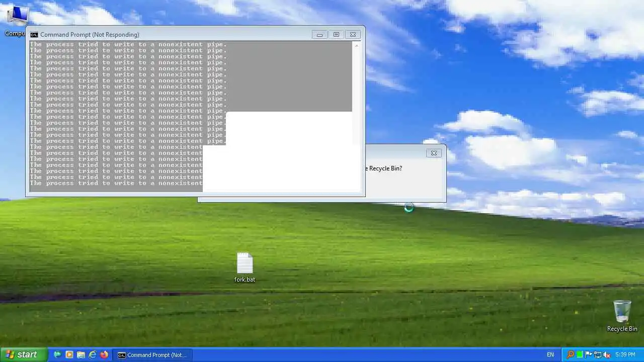The image size is (644, 362).
Task: Click the muted volume speaker tray icon
Action: (607, 354)
